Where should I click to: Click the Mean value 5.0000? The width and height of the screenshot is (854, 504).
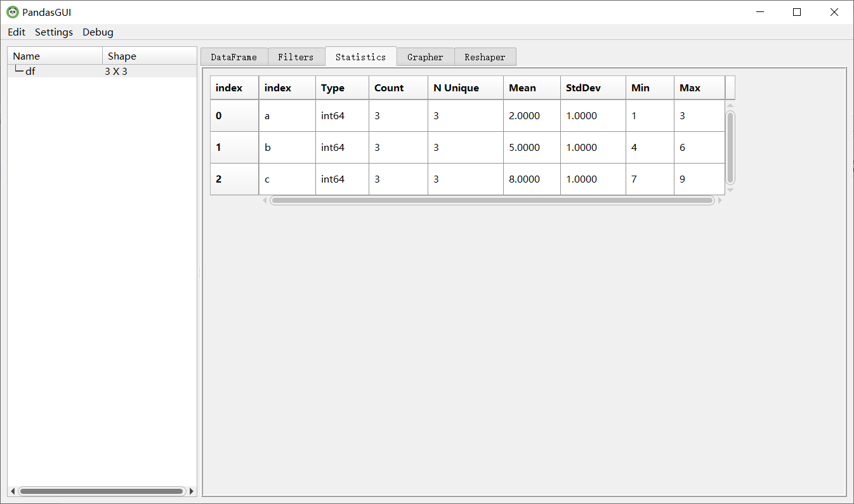click(x=532, y=148)
